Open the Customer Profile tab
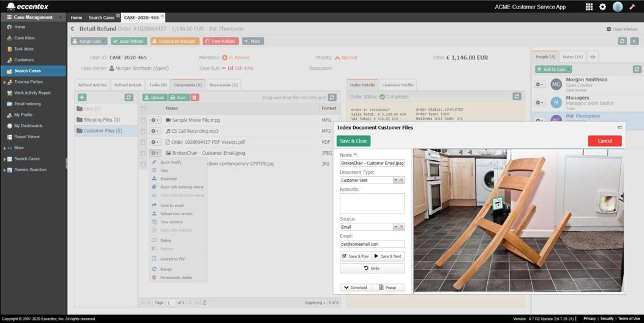 [397, 85]
